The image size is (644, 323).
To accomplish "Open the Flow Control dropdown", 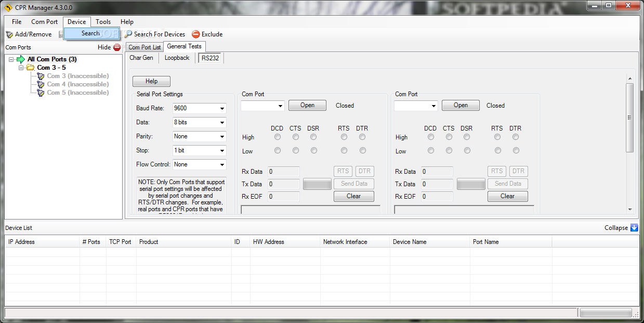I will pos(200,164).
